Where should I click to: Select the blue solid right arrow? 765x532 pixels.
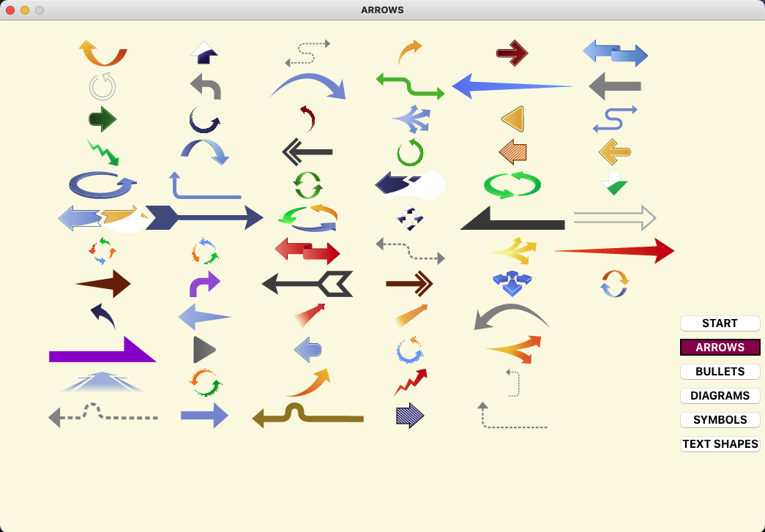tap(205, 416)
